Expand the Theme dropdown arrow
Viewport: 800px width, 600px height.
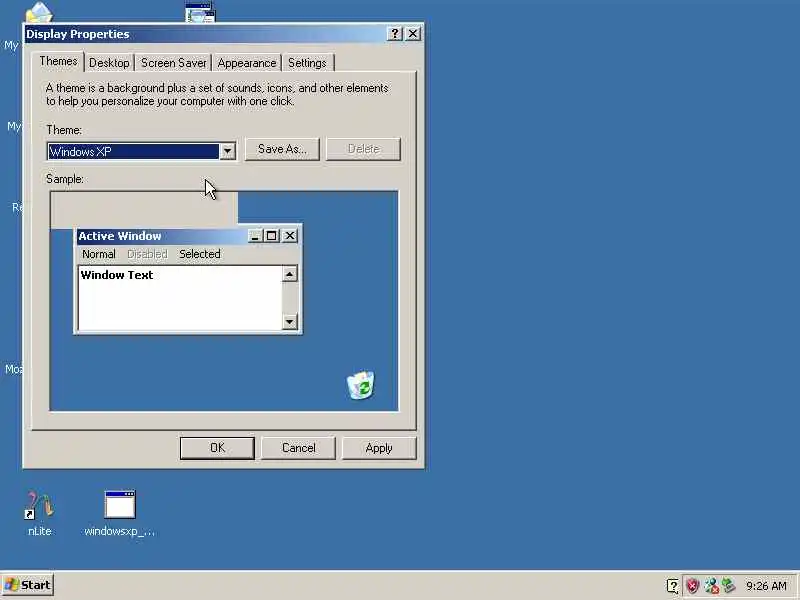coord(228,152)
